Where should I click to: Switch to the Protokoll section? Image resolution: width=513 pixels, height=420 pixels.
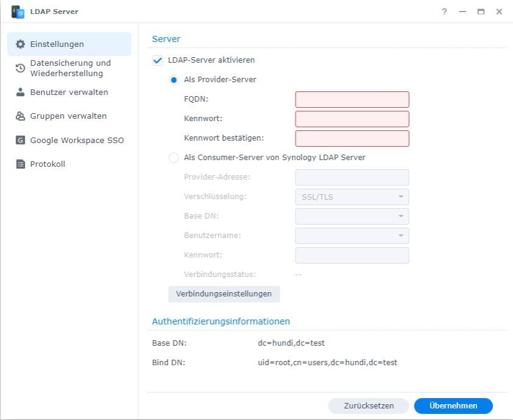[x=48, y=164]
